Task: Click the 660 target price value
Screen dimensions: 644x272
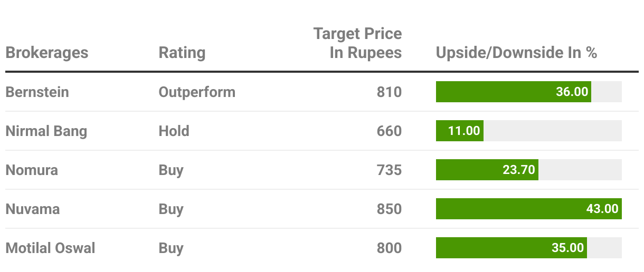Action: click(x=389, y=131)
